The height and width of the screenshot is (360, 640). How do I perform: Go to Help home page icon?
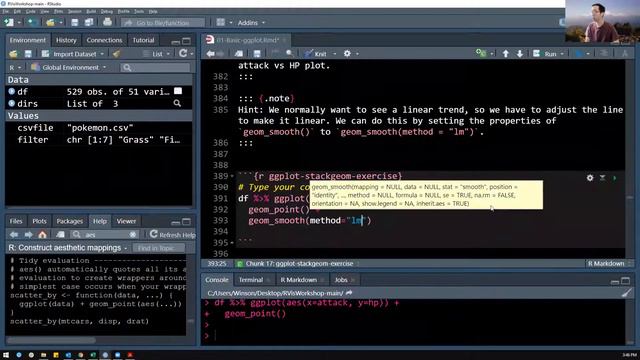pyautogui.click(x=42, y=234)
